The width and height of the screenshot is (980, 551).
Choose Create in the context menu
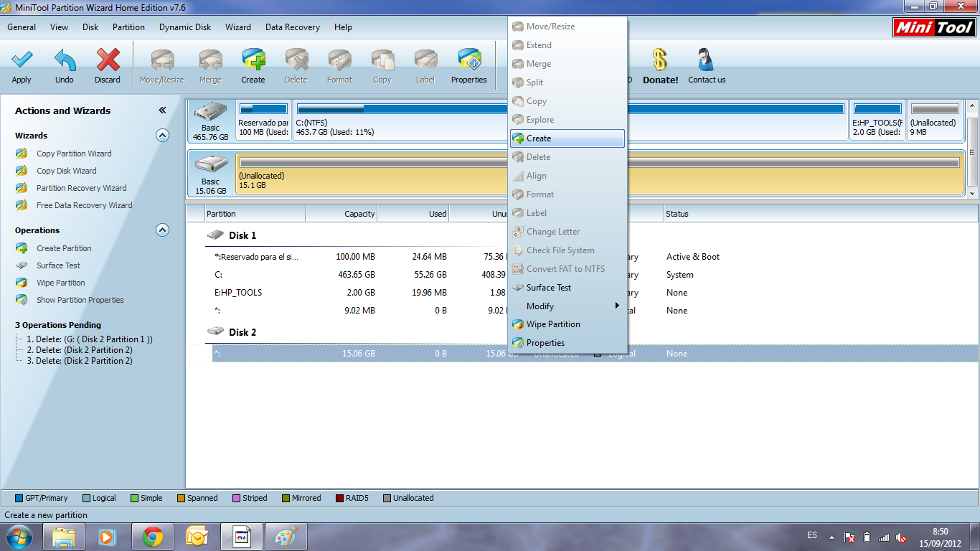click(x=567, y=138)
